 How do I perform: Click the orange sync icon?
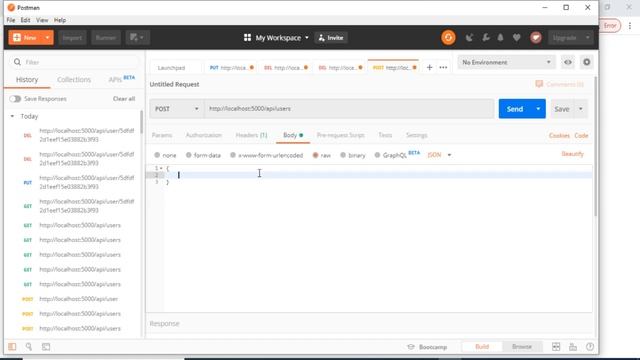tap(448, 38)
